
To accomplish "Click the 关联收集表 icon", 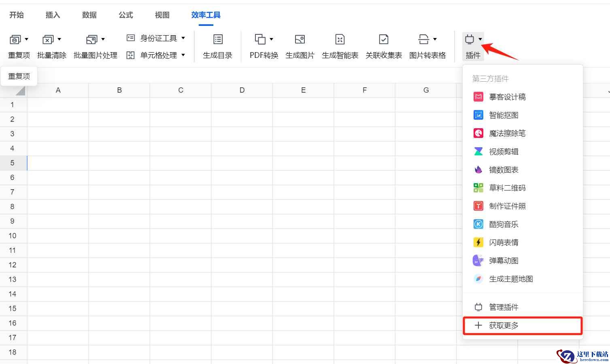I will (383, 40).
